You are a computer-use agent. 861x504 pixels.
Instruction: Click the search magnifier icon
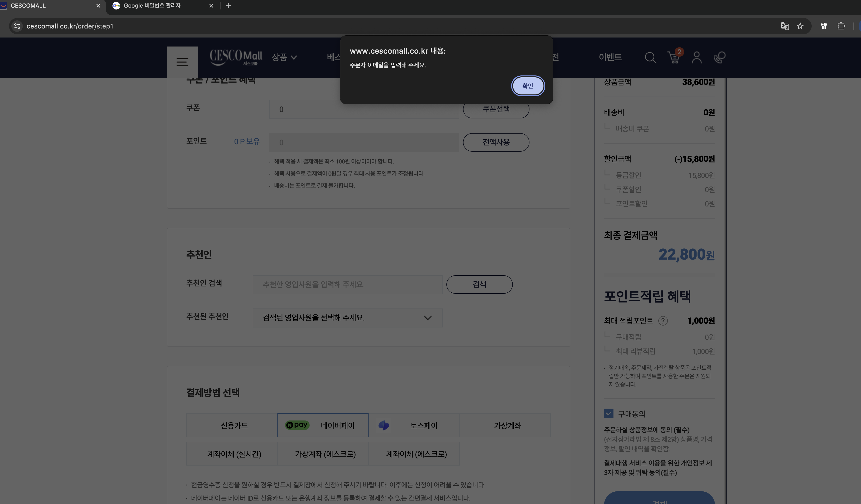pyautogui.click(x=650, y=57)
